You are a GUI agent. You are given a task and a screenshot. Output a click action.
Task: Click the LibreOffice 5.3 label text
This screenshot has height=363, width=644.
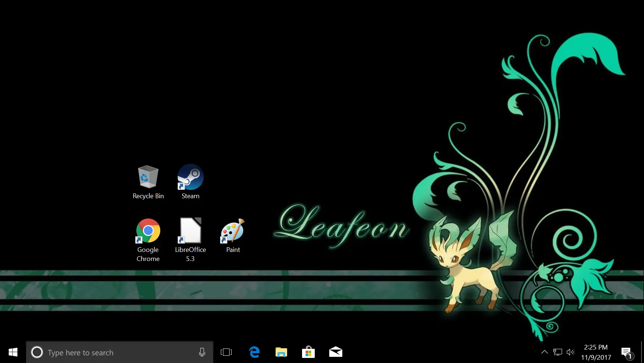point(190,254)
